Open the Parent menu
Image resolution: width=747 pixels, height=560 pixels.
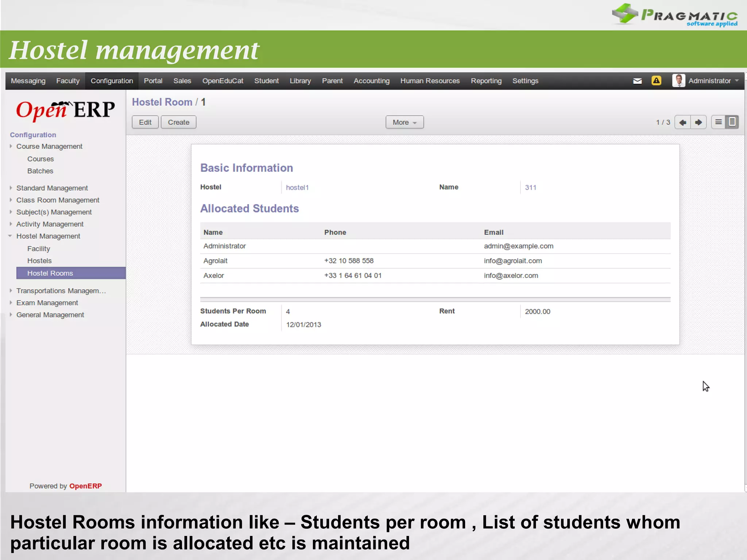[332, 81]
